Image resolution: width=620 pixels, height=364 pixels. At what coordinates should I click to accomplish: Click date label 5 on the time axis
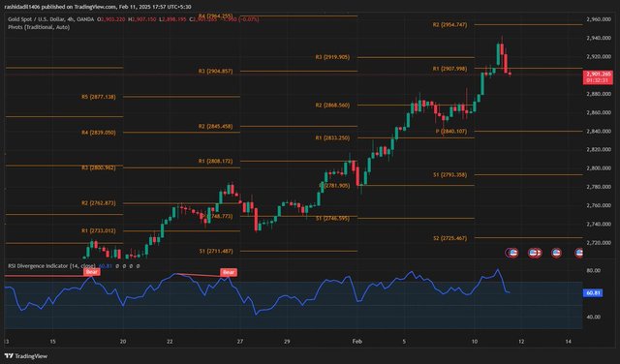(x=404, y=342)
